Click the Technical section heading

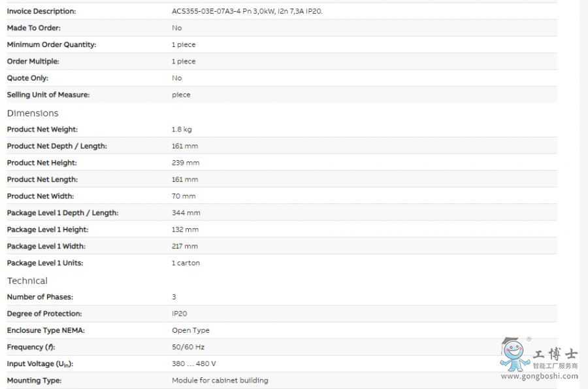click(x=27, y=280)
